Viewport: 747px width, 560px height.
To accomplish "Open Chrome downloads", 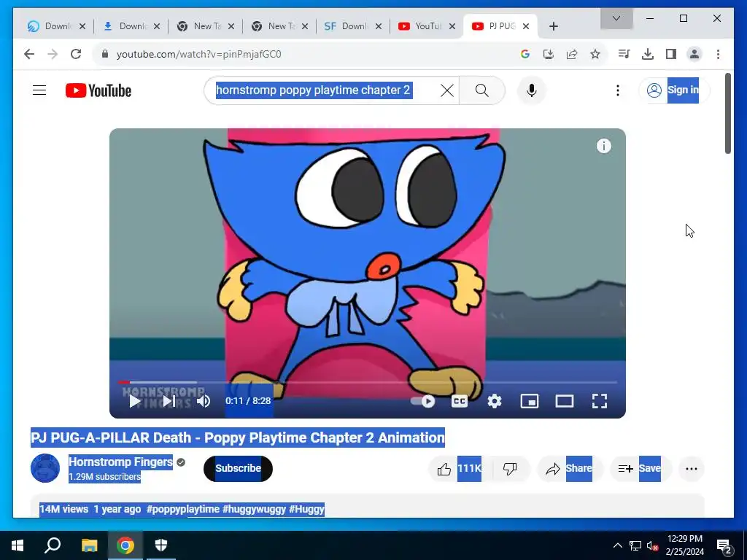I will (x=648, y=54).
